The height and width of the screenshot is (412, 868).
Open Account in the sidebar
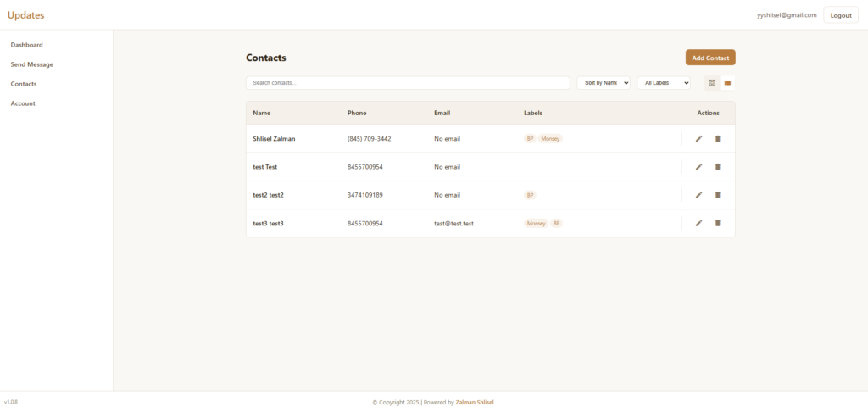23,103
